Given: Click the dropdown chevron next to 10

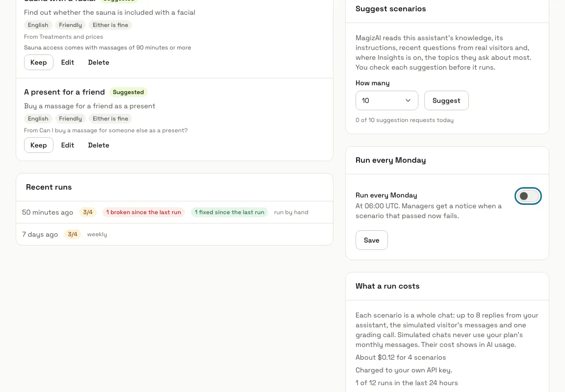Looking at the screenshot, I should 408,100.
